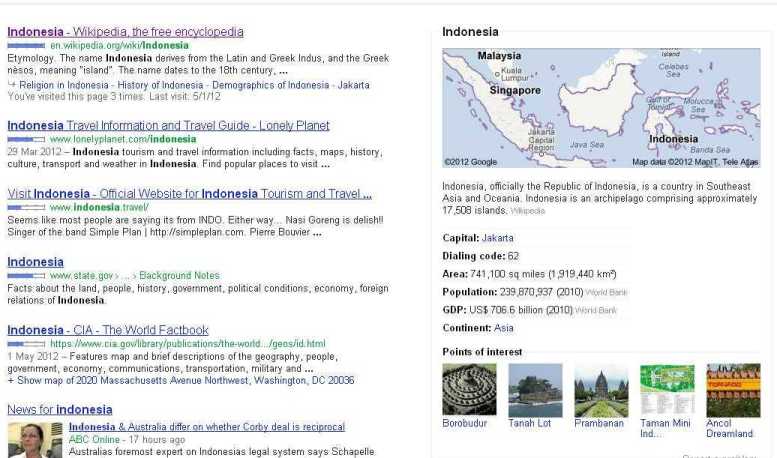Click the Taman Mini Indonesia thumbnail image
The width and height of the screenshot is (777, 458).
667,390
